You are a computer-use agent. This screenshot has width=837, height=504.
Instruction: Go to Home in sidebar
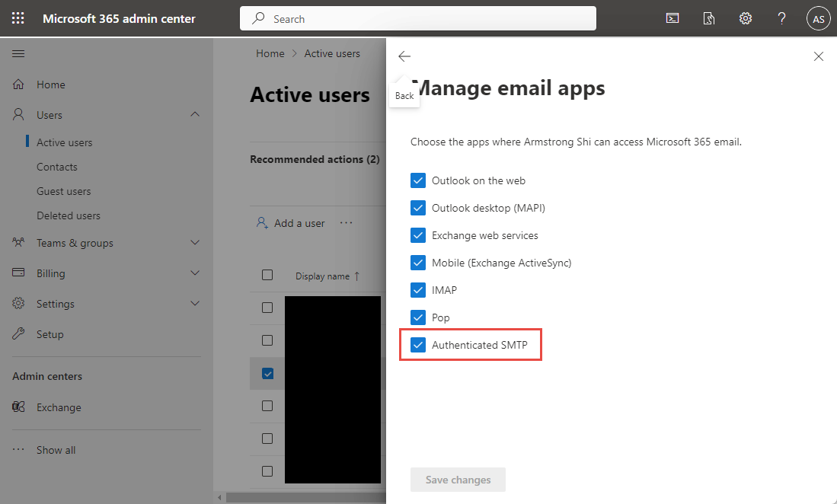click(51, 85)
